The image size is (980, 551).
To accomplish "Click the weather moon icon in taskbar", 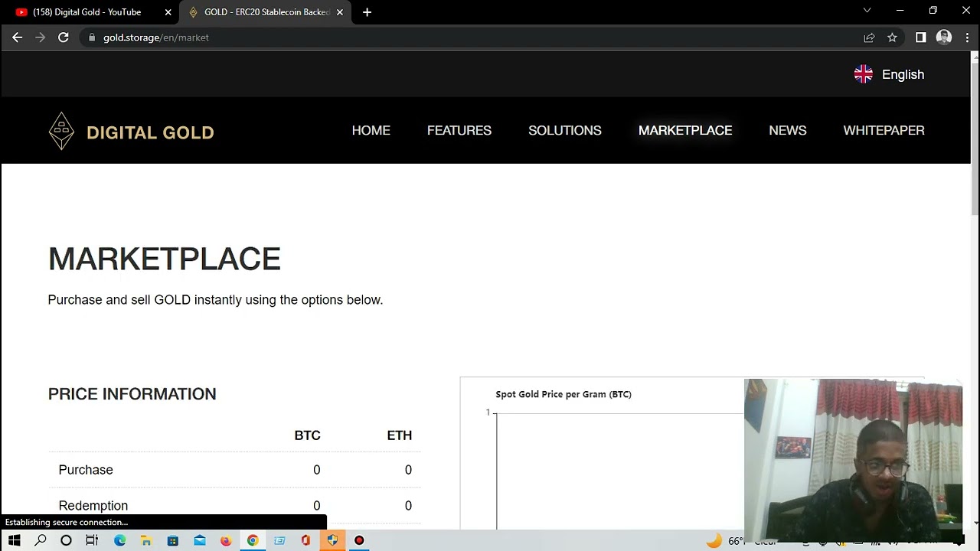I will pyautogui.click(x=714, y=540).
